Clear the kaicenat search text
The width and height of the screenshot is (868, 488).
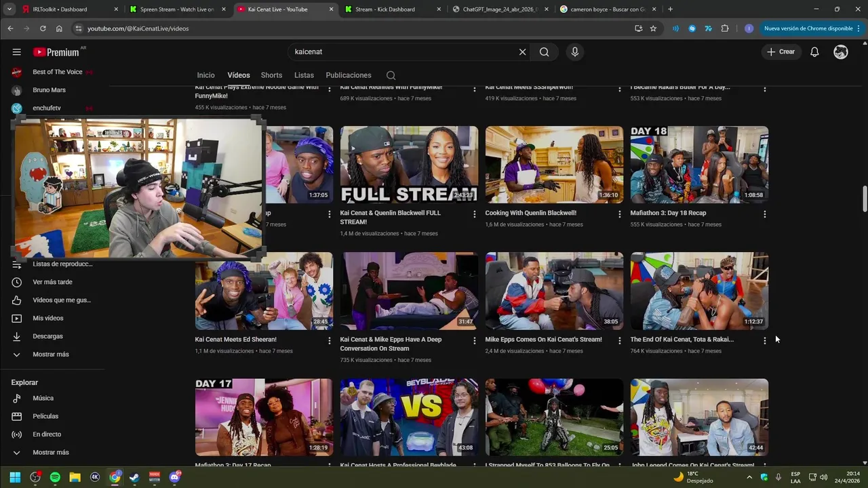click(522, 52)
